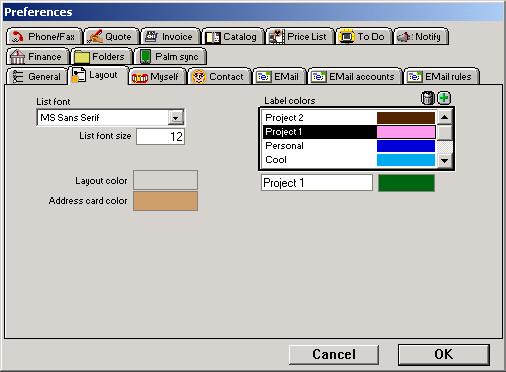Confirm preferences with the OK button
The width and height of the screenshot is (506, 372).
[x=444, y=354]
